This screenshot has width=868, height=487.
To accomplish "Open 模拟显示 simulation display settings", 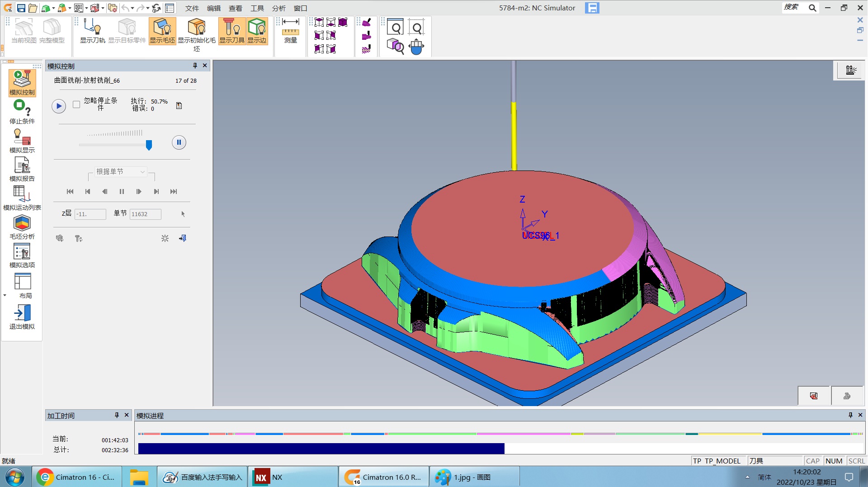I will click(22, 141).
